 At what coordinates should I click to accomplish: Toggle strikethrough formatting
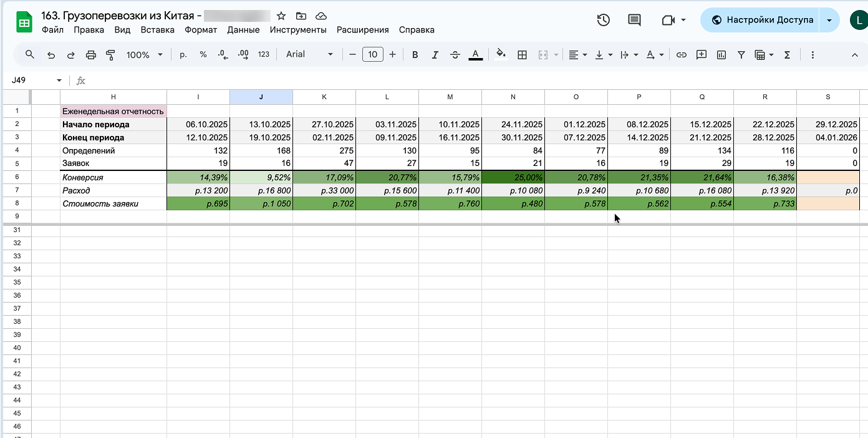[x=455, y=55]
